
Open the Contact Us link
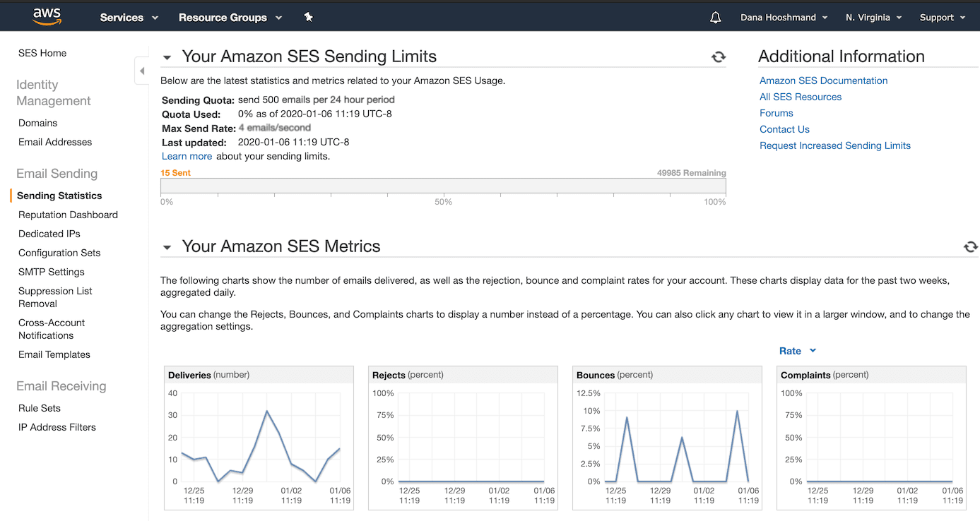pyautogui.click(x=784, y=129)
